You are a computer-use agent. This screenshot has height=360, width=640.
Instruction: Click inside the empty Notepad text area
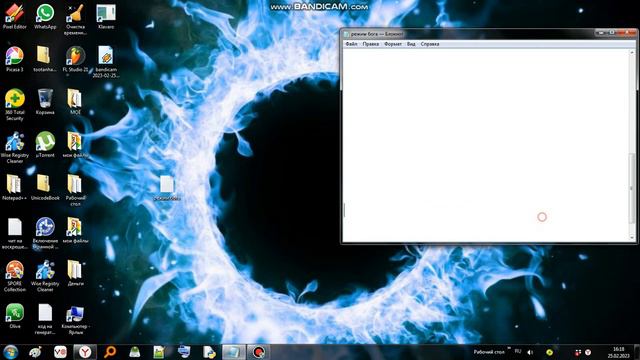point(486,145)
